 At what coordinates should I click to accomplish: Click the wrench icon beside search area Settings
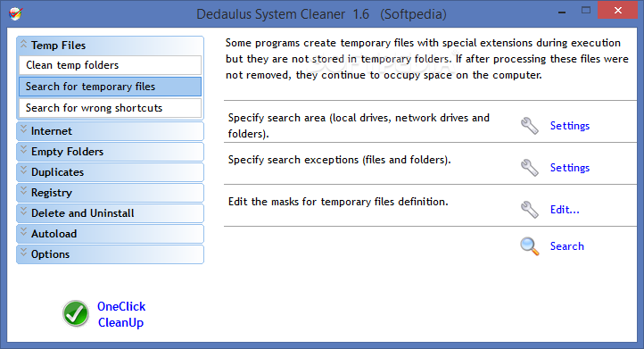530,126
